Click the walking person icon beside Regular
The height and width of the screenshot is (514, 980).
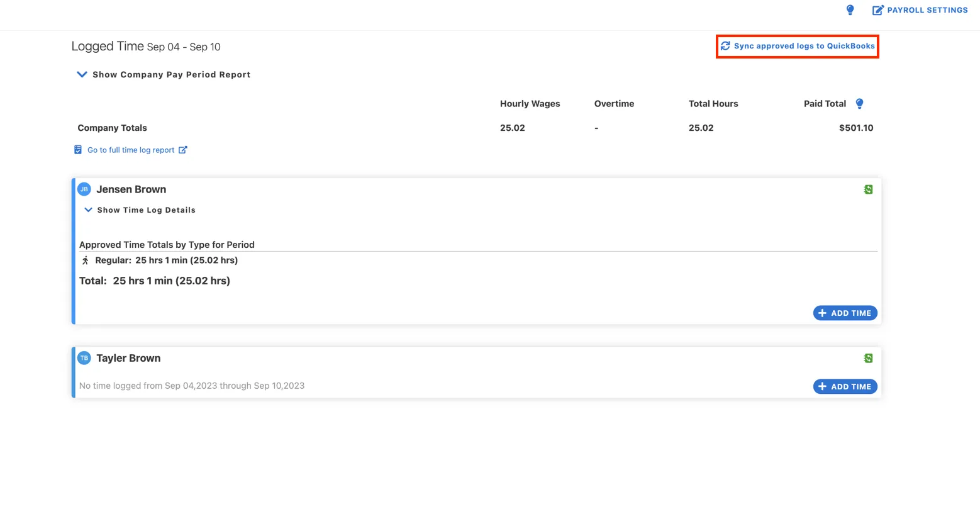(86, 260)
